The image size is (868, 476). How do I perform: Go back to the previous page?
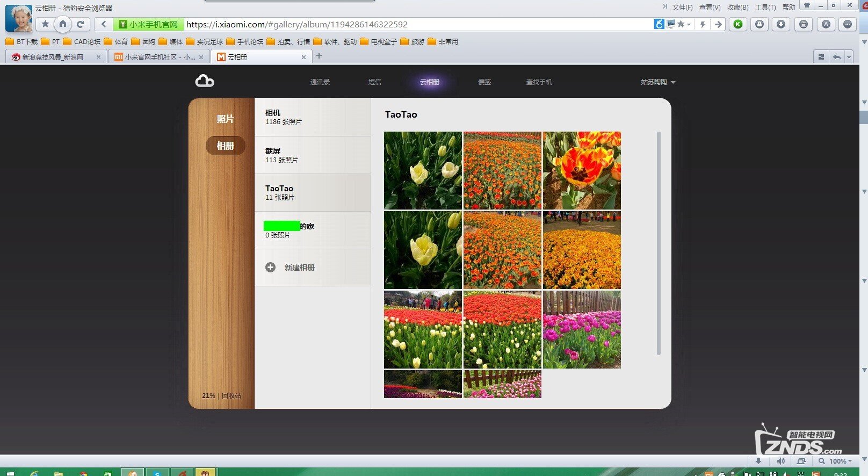(103, 24)
